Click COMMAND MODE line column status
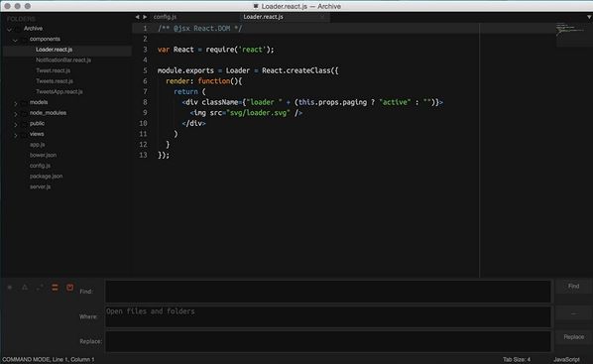Screen dimensions: 593x364 49,359
